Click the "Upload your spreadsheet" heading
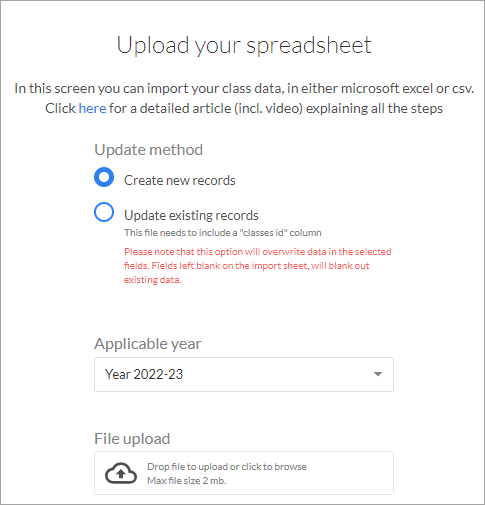 [244, 45]
